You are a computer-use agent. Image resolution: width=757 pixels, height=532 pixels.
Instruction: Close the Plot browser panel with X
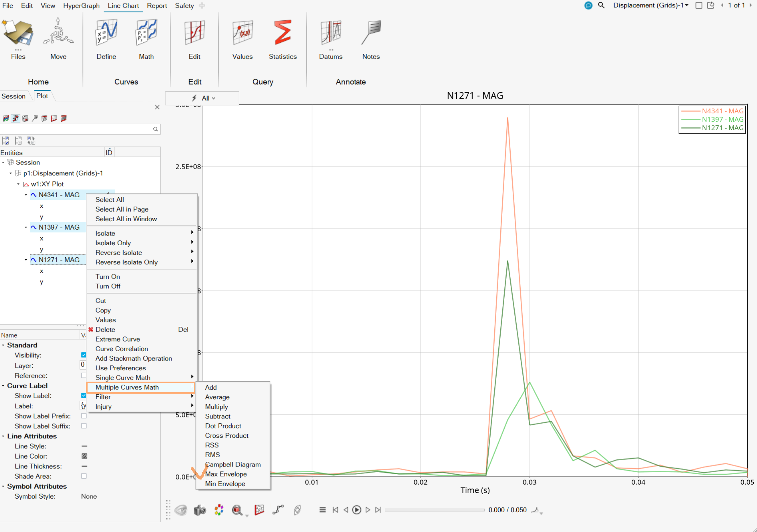157,107
